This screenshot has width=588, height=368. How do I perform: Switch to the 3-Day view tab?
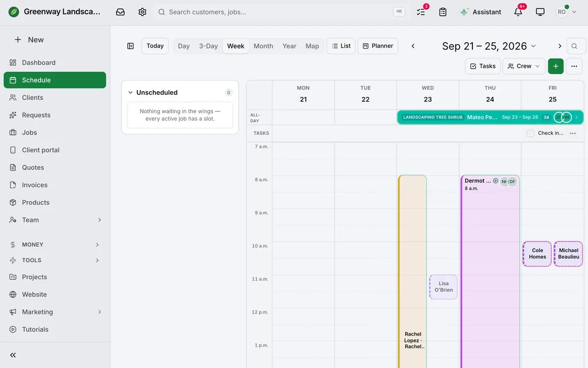208,46
